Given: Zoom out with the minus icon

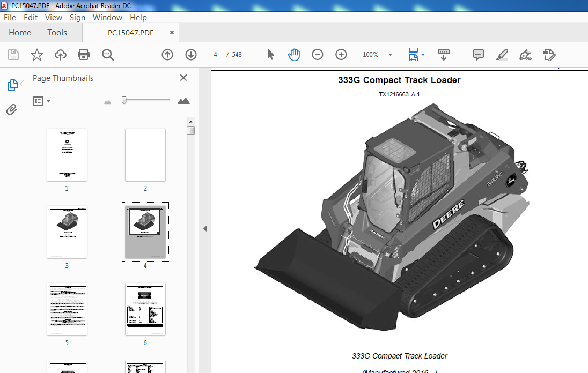Looking at the screenshot, I should coord(317,55).
